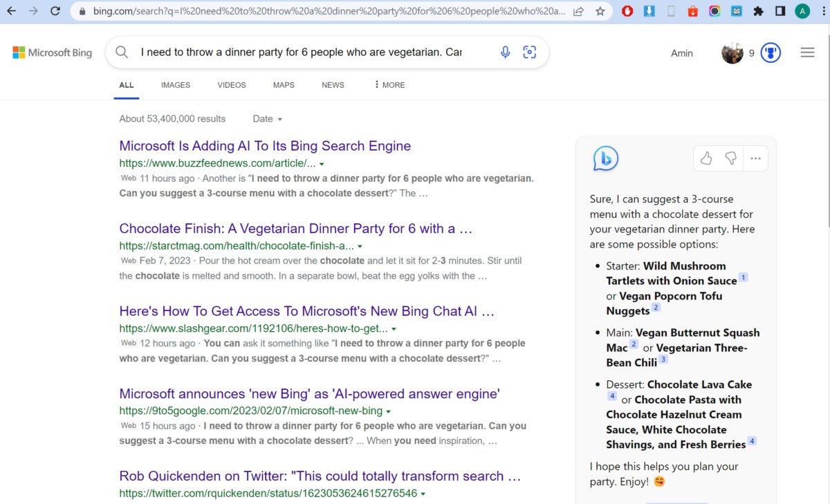Open visual search camera icon

[x=530, y=53]
